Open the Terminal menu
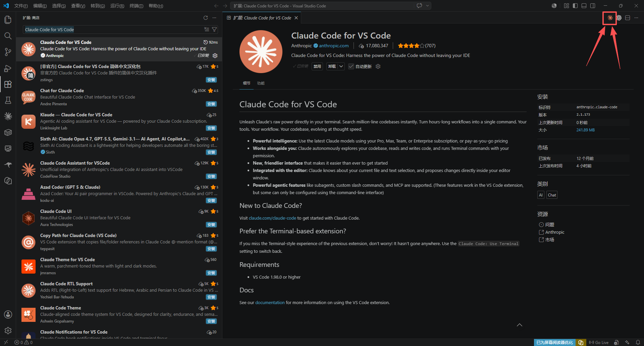 pyautogui.click(x=137, y=6)
